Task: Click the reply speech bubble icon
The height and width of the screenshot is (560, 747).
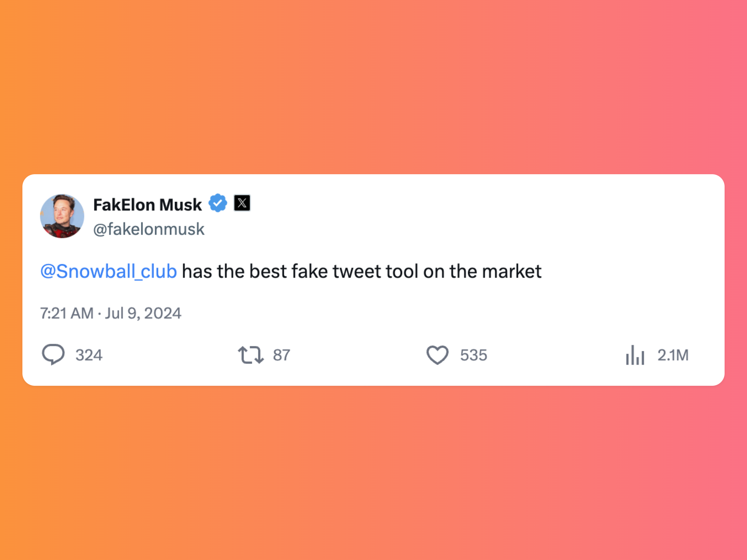Action: point(53,354)
